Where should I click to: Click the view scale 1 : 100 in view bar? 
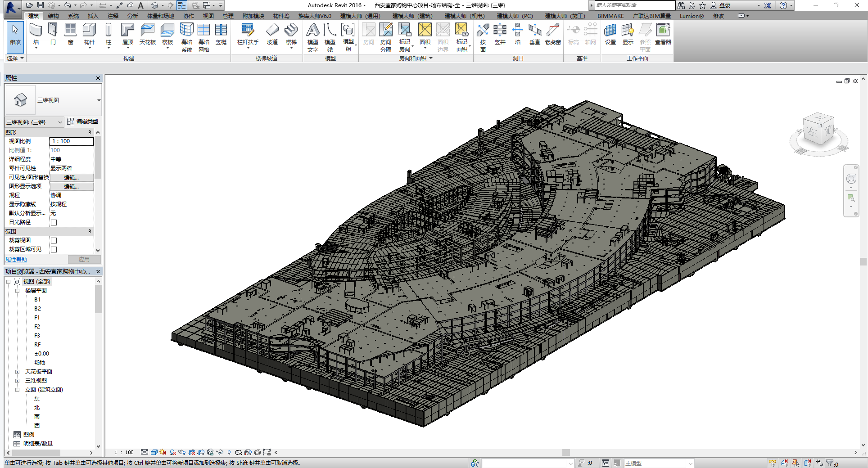pyautogui.click(x=124, y=452)
